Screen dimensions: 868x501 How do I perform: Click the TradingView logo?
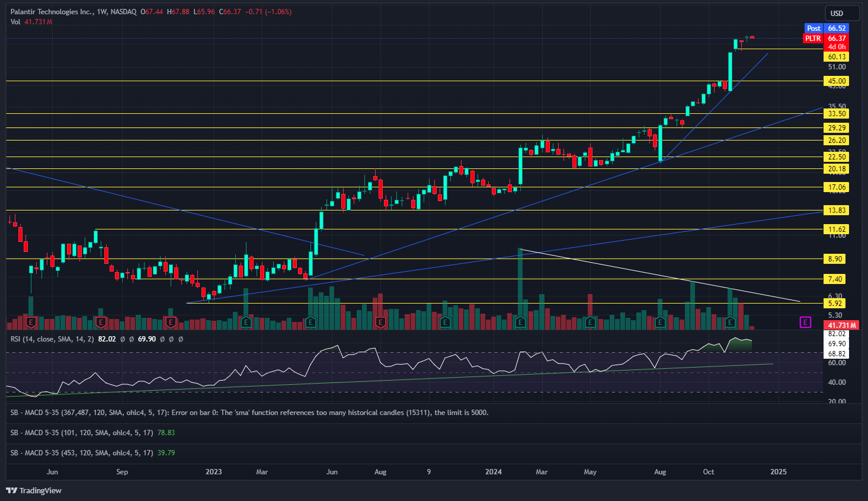pos(34,490)
